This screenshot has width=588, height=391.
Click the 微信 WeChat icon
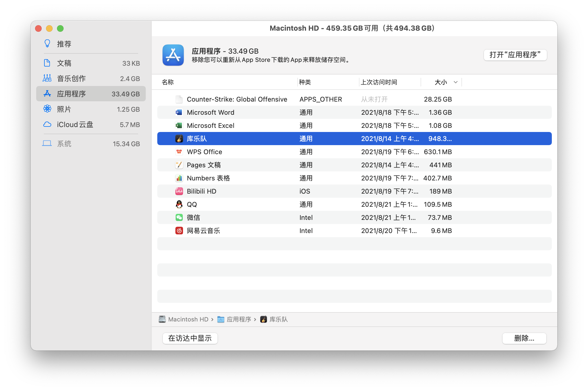179,217
